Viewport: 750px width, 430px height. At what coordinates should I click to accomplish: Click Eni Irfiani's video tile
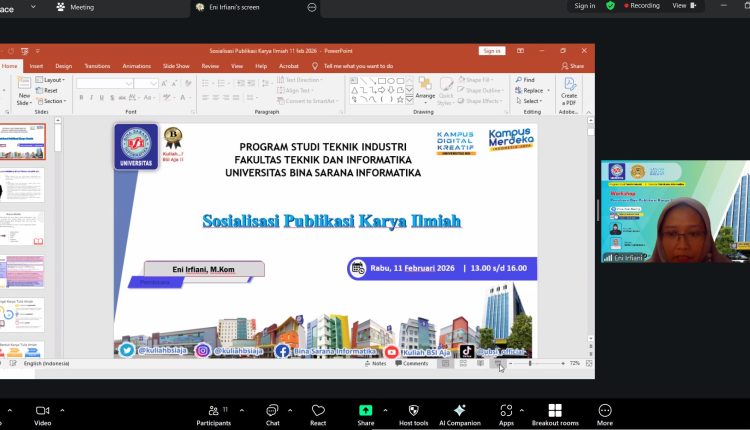click(675, 211)
